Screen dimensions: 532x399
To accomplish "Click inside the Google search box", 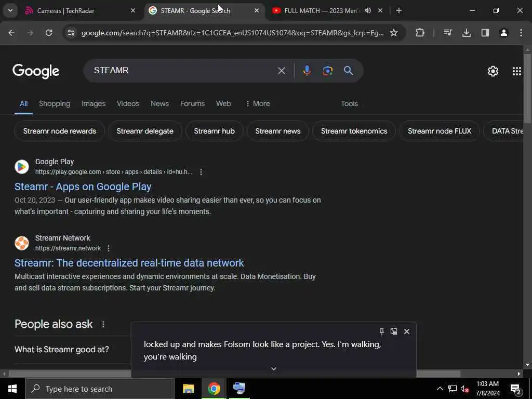I will pyautogui.click(x=183, y=71).
